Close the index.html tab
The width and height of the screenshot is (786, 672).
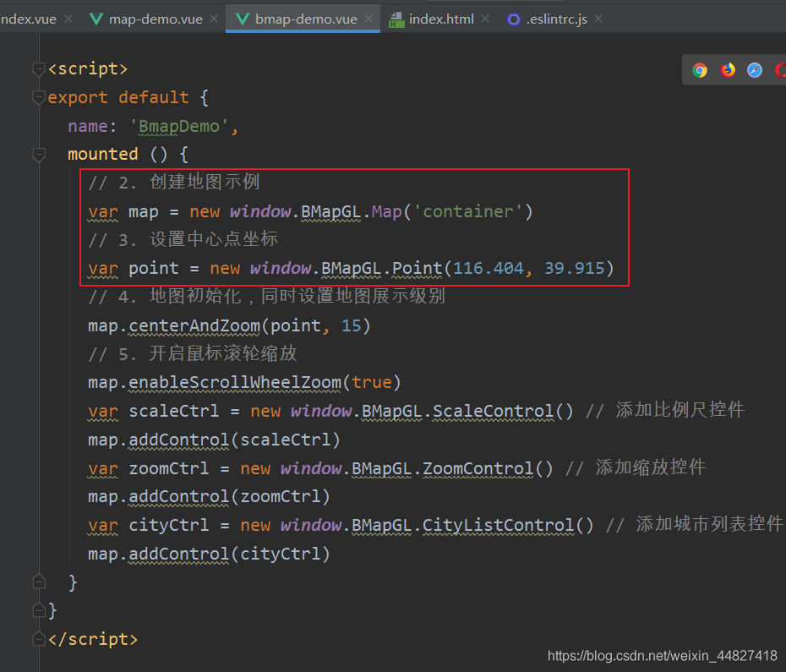tap(485, 19)
